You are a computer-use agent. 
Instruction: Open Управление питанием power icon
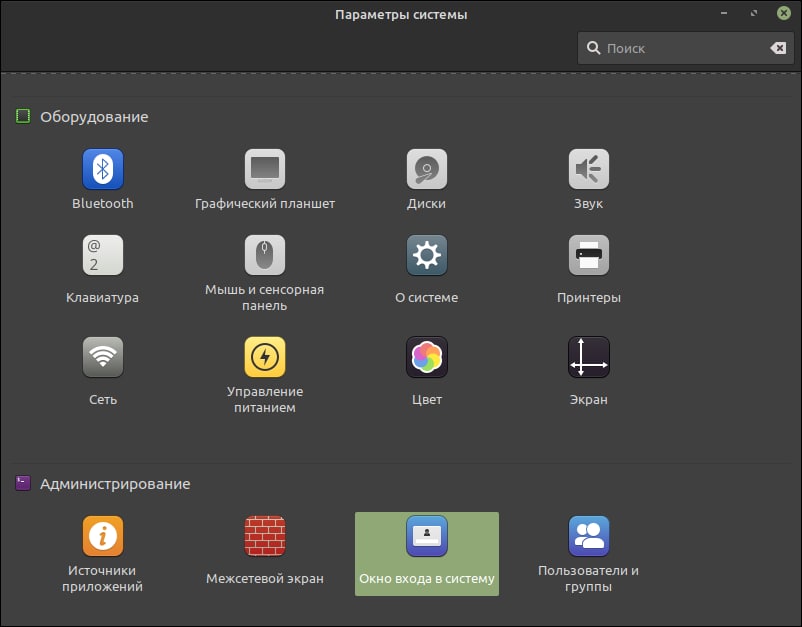coord(264,357)
